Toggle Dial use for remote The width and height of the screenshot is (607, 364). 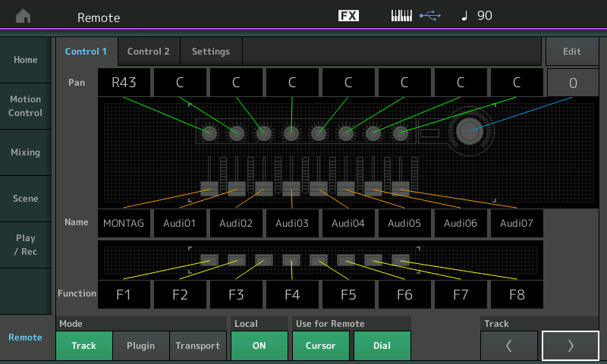(x=382, y=346)
